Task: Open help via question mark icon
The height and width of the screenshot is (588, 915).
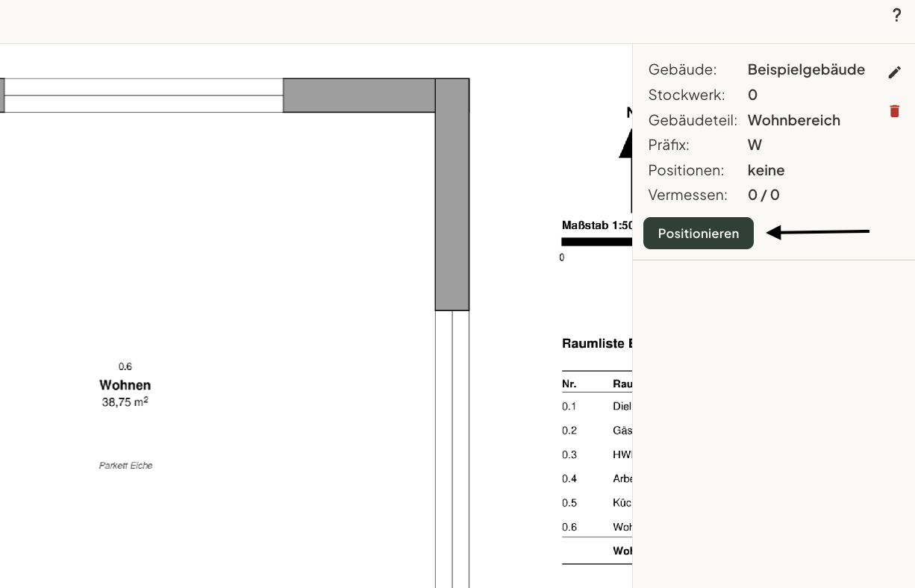Action: coord(896,15)
